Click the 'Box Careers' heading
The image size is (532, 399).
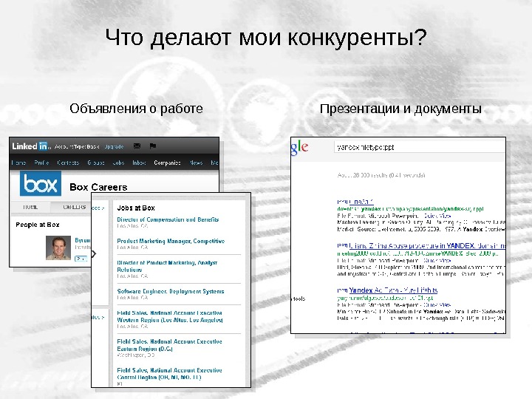(98, 187)
